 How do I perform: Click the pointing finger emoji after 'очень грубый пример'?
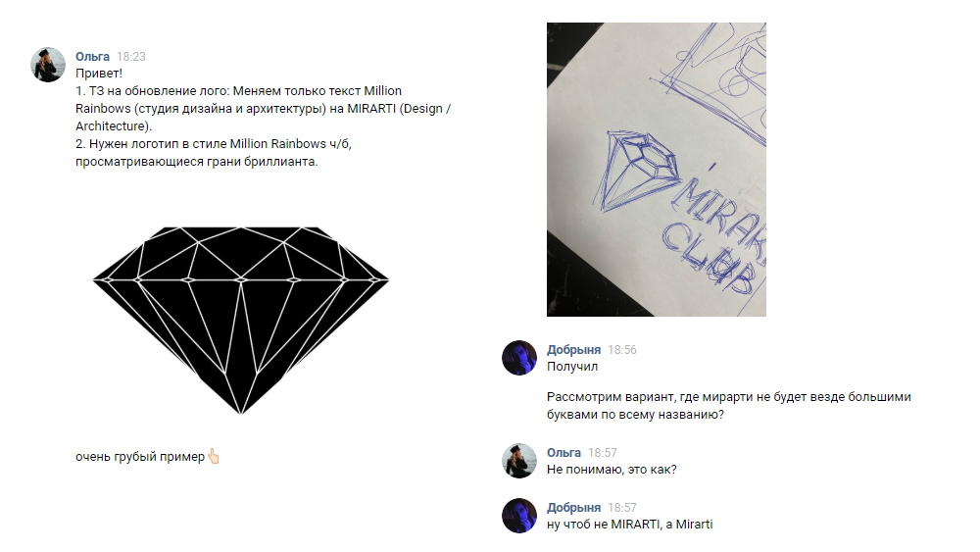[x=214, y=456]
